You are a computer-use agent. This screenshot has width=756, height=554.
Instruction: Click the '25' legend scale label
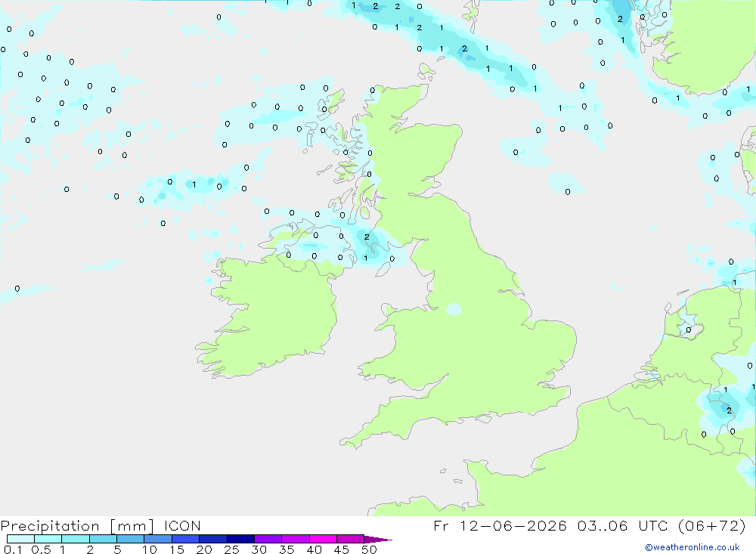232,549
